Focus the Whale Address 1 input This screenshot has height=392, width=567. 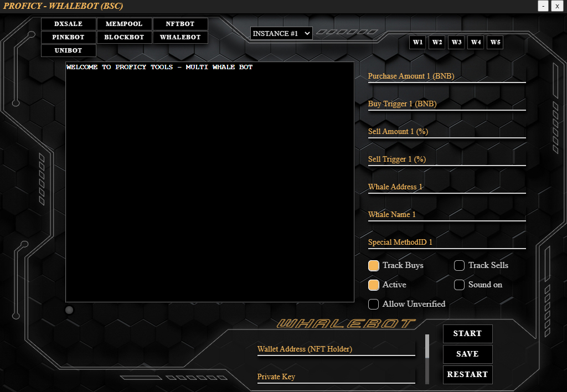coord(447,187)
